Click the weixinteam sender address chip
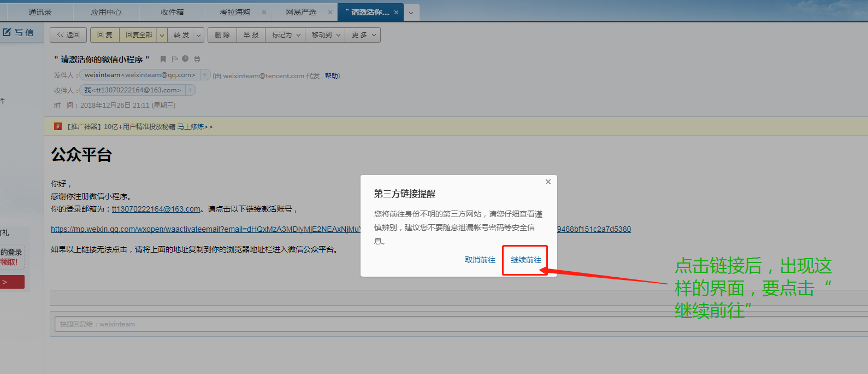The image size is (868, 374). 140,74
